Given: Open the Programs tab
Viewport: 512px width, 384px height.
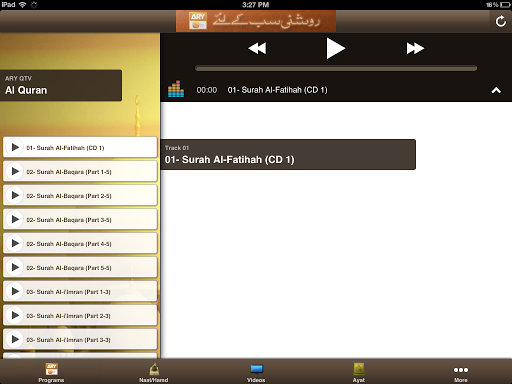Looking at the screenshot, I should 51,373.
